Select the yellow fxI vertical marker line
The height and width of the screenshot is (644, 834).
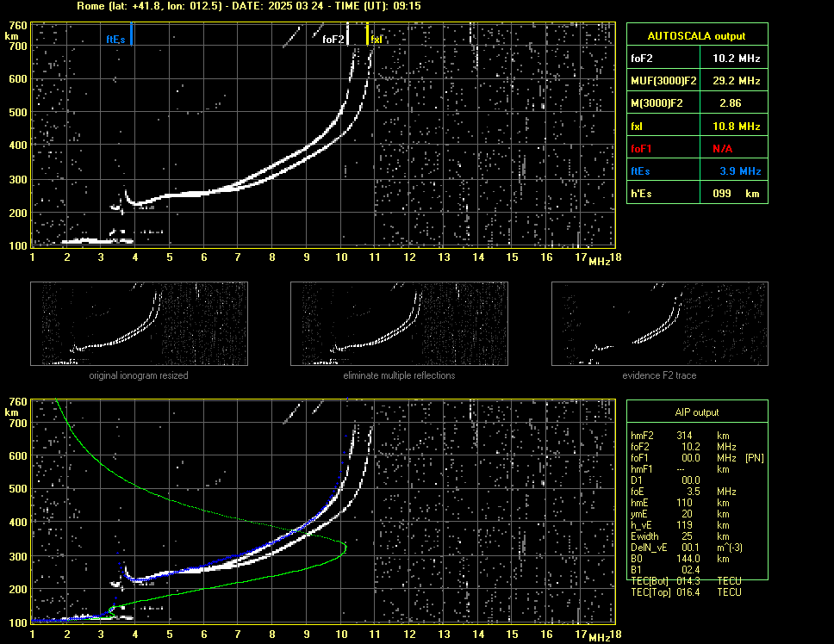click(x=367, y=34)
